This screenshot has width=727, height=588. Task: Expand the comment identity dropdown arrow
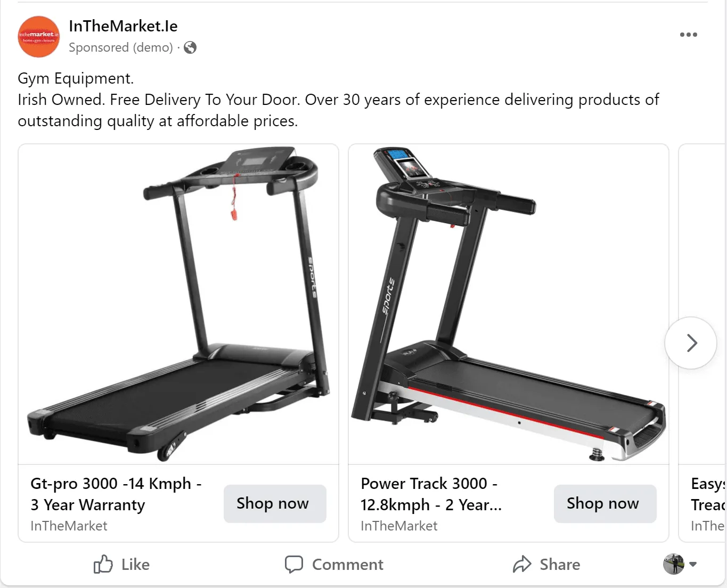pos(693,564)
